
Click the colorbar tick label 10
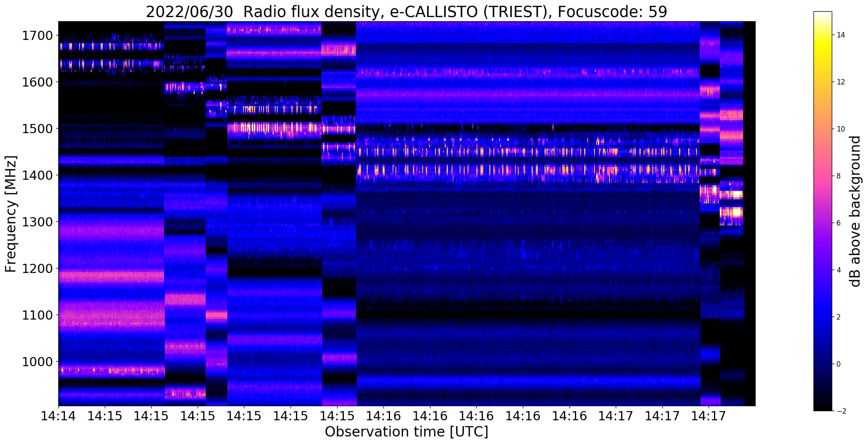pyautogui.click(x=841, y=129)
